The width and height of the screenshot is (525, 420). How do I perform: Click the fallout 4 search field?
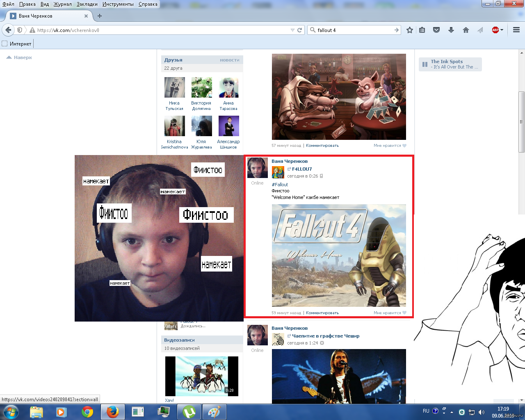coord(355,30)
